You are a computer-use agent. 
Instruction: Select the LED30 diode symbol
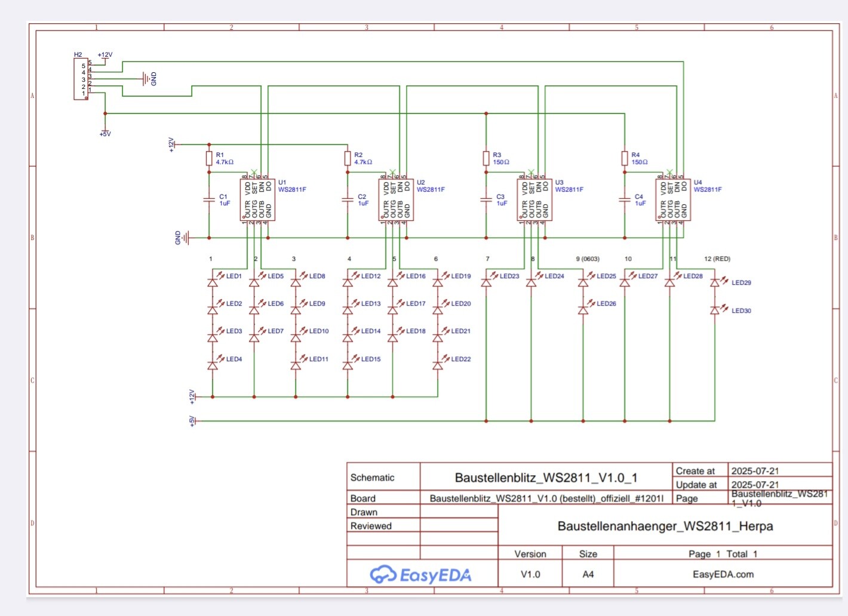point(715,310)
